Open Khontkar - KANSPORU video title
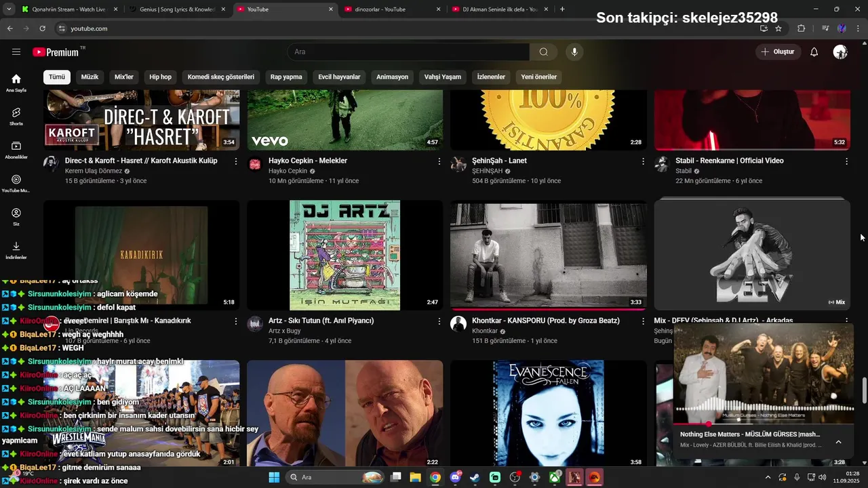Image resolution: width=868 pixels, height=488 pixels. coord(546,321)
